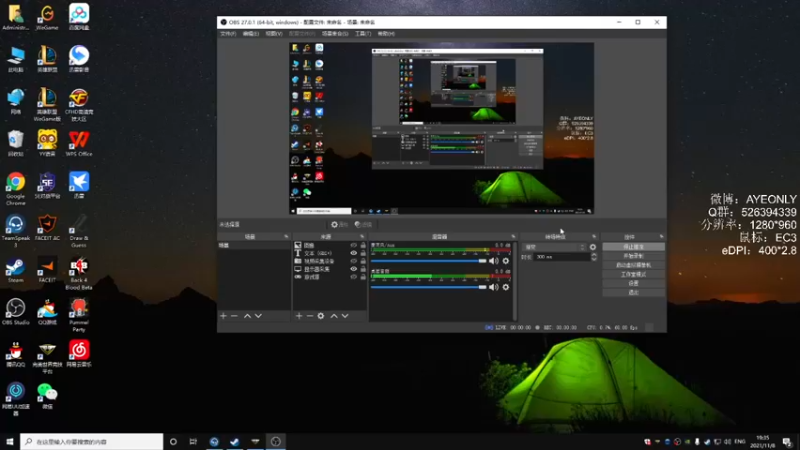Open WPS Office desktop shortcut
This screenshot has height=450, width=800.
[x=79, y=143]
